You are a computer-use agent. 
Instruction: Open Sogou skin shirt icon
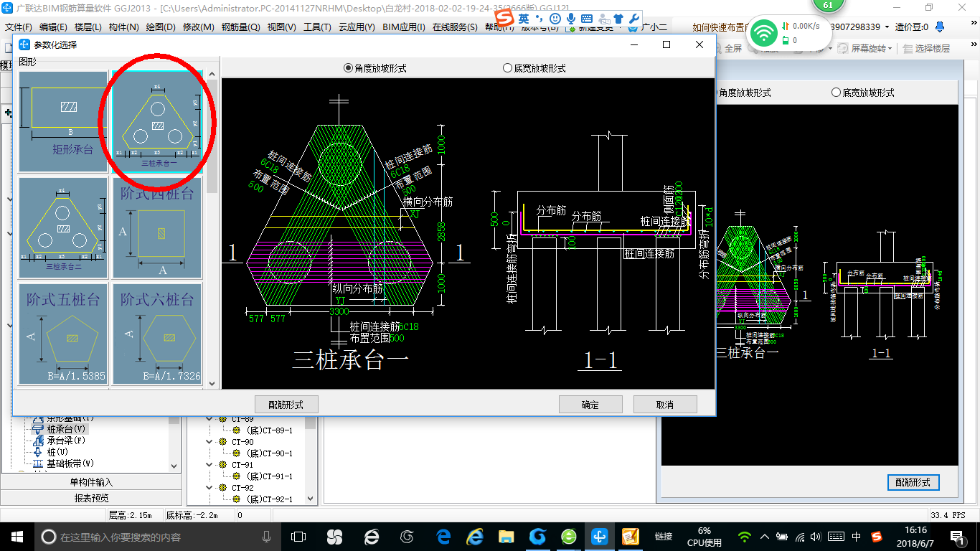click(x=618, y=18)
